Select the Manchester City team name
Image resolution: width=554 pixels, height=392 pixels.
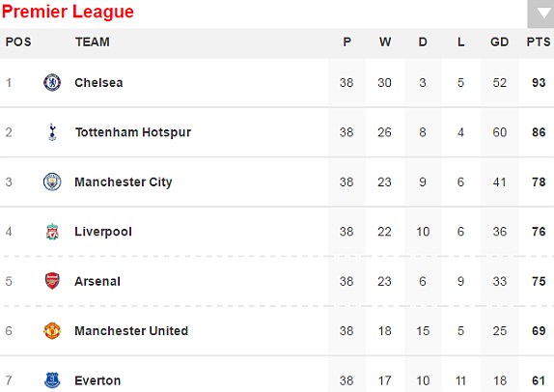tap(124, 182)
